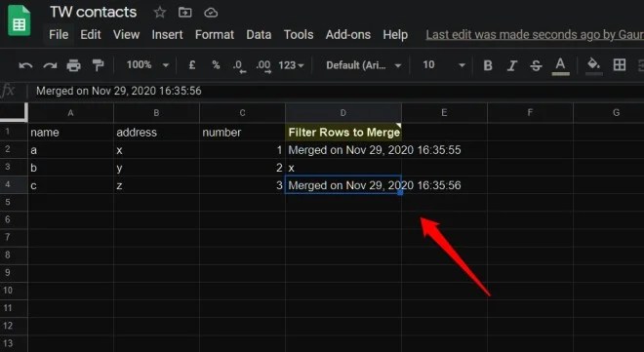
Task: Activate the paint format roller
Action: [98, 65]
